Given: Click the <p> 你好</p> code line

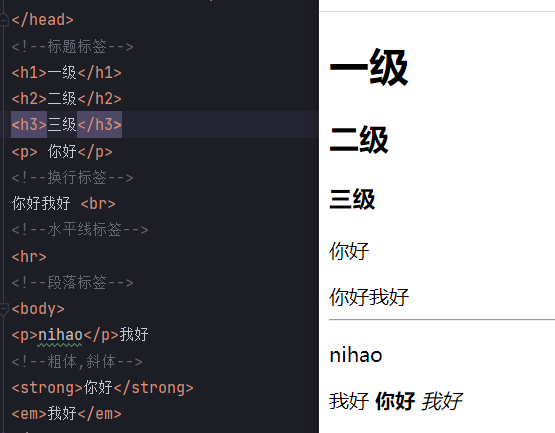Looking at the screenshot, I should pyautogui.click(x=62, y=152).
